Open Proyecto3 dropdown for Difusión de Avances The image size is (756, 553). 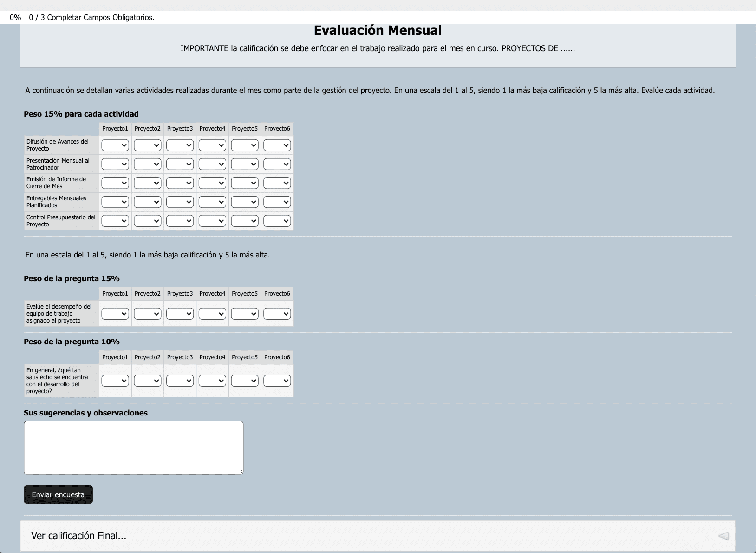180,145
